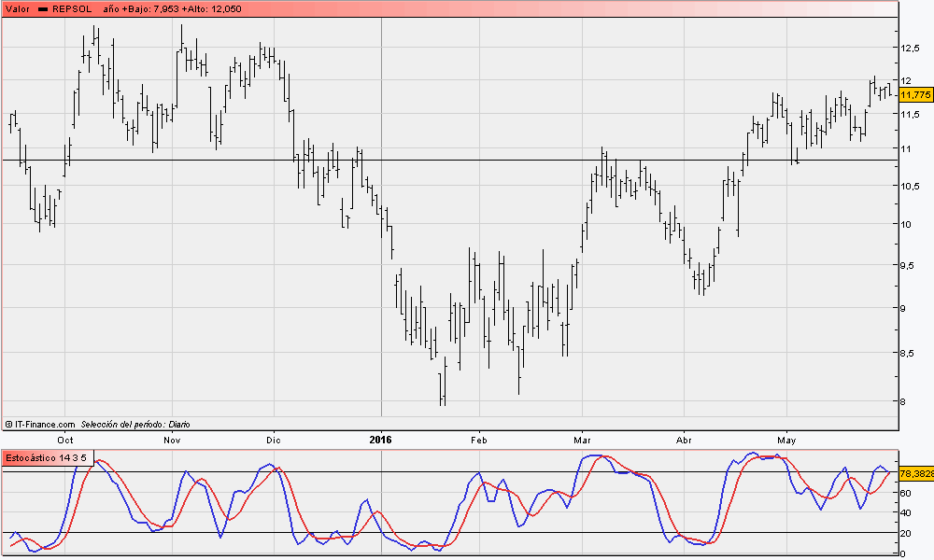
Task: Click the 8 price axis label
Action: click(x=904, y=401)
